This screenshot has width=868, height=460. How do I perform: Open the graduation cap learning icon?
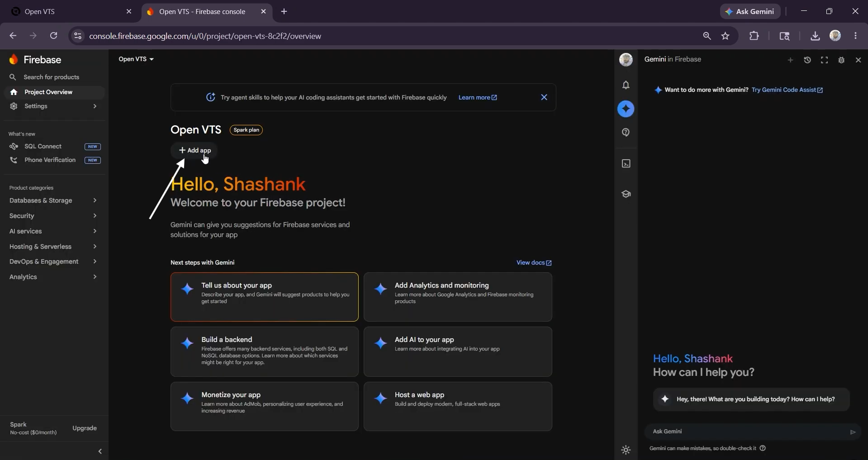coord(626,194)
